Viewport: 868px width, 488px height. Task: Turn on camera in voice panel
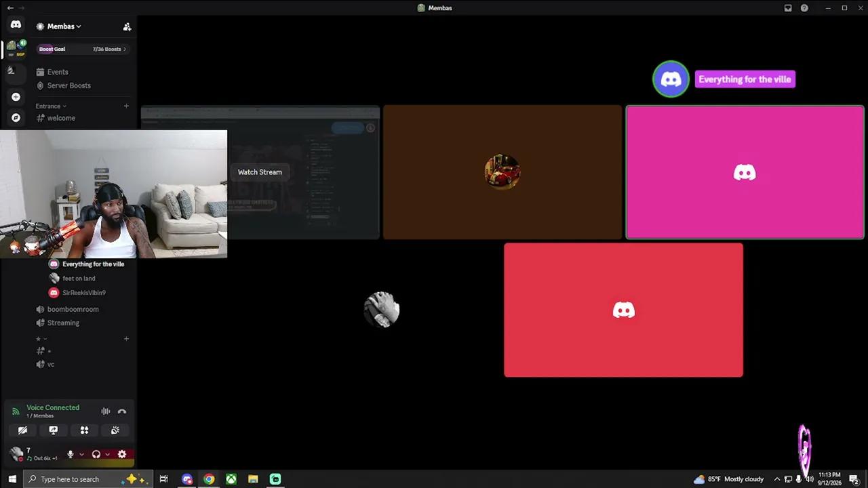[x=22, y=430]
